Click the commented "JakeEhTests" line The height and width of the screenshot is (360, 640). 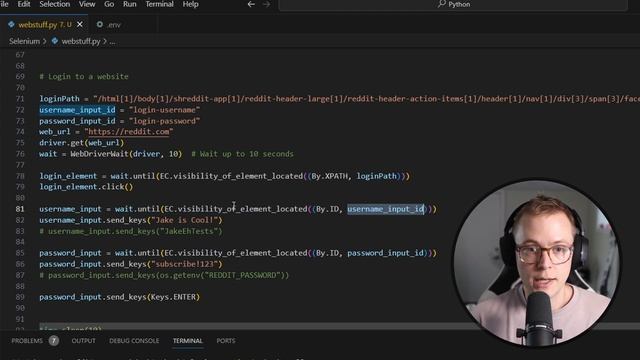(131, 231)
